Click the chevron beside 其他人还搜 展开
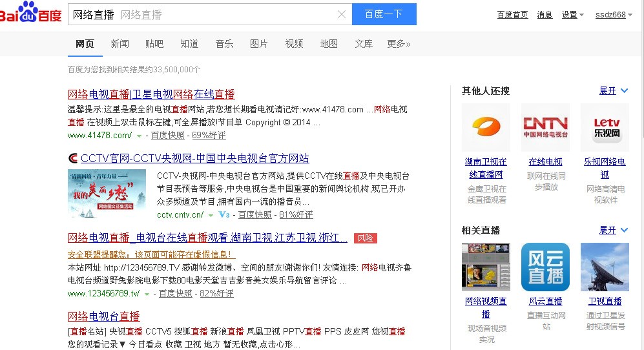The image size is (644, 350). point(624,91)
